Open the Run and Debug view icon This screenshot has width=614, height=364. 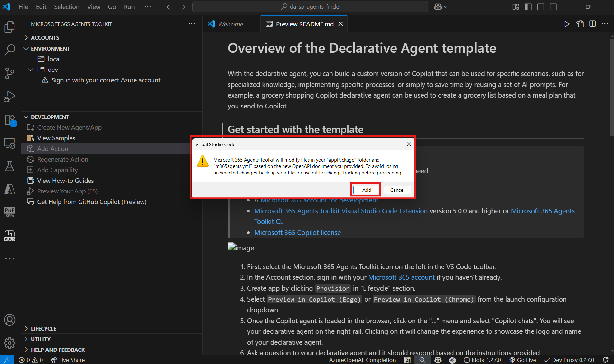tap(10, 97)
